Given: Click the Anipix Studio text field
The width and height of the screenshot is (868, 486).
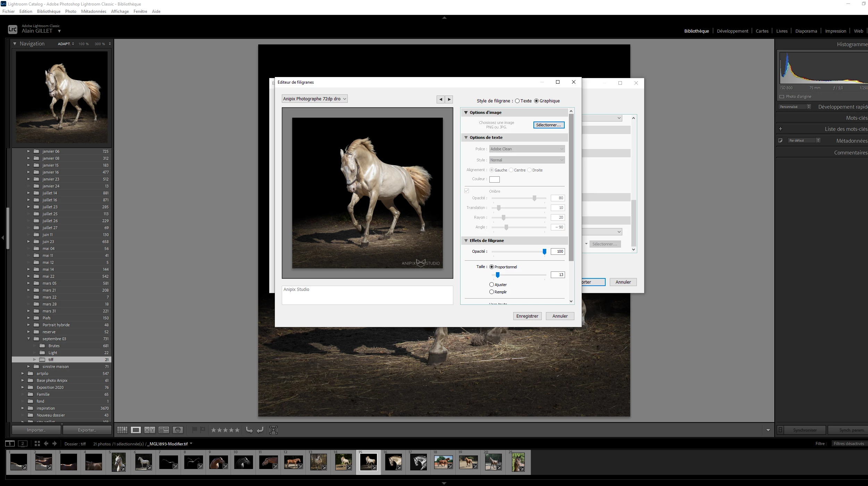Looking at the screenshot, I should tap(367, 295).
